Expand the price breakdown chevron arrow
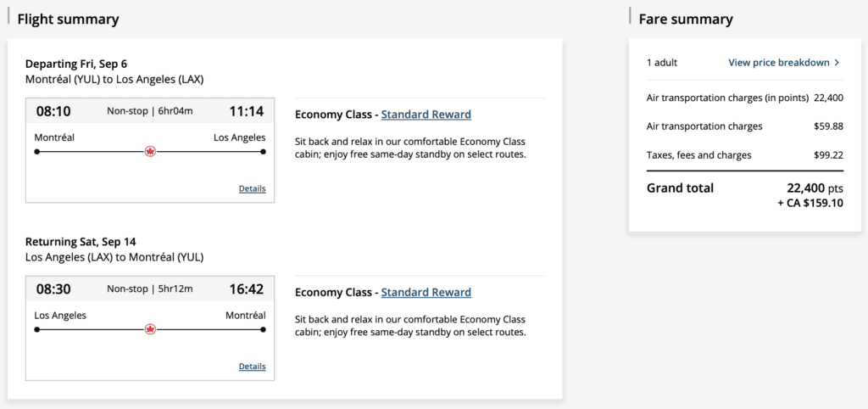The width and height of the screenshot is (868, 409). tap(837, 63)
